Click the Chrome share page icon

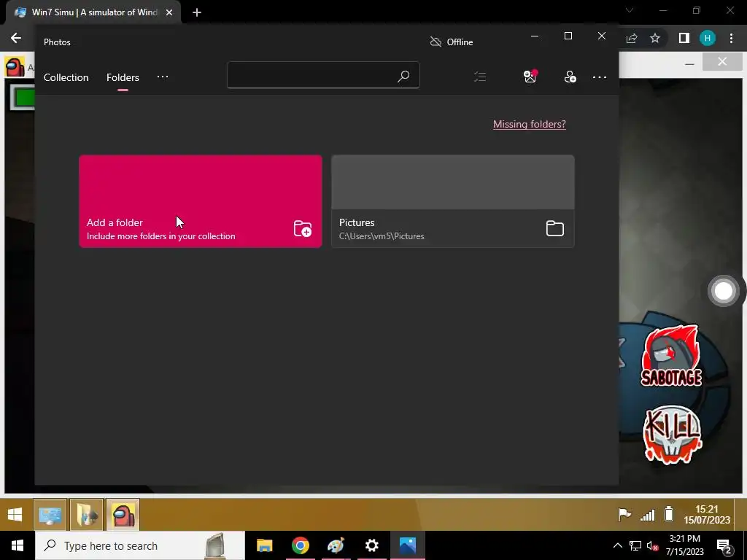(632, 39)
